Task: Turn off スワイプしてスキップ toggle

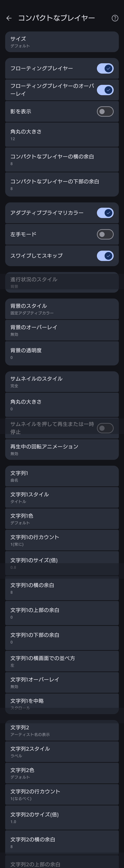Action: 105,256
